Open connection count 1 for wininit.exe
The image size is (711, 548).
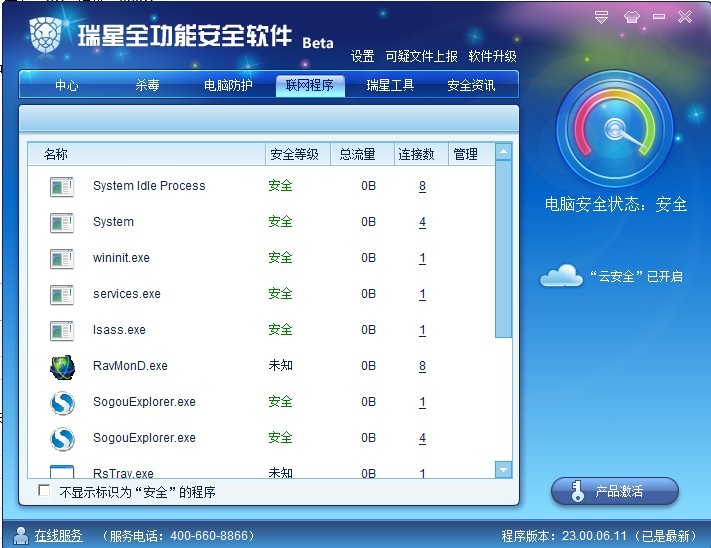click(422, 258)
